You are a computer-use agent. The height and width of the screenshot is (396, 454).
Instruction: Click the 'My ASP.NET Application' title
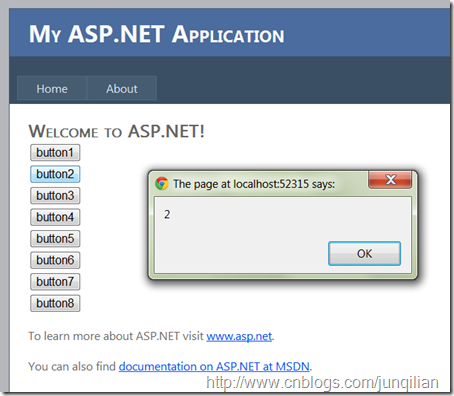157,34
